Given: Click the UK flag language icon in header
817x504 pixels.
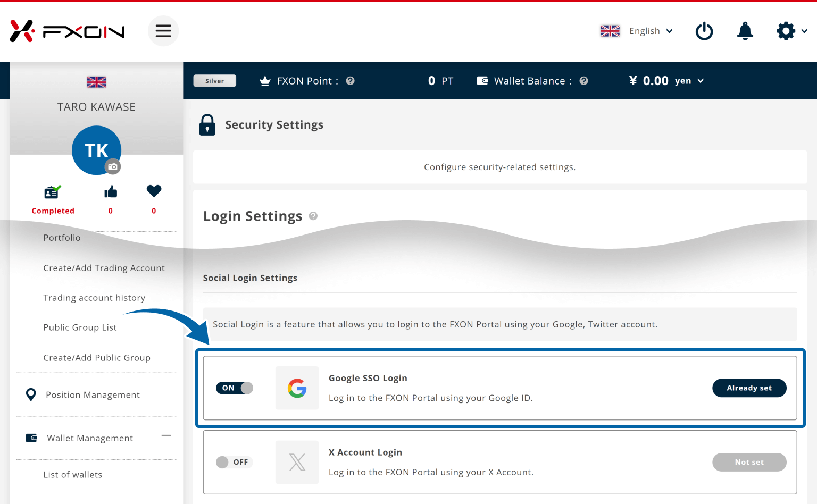Looking at the screenshot, I should point(610,31).
